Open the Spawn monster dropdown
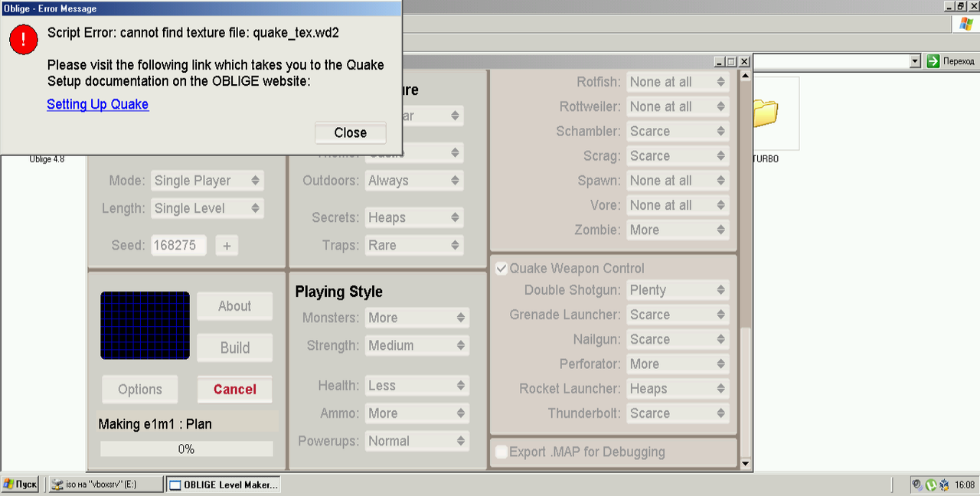Viewport: 980px width, 496px height. 678,181
